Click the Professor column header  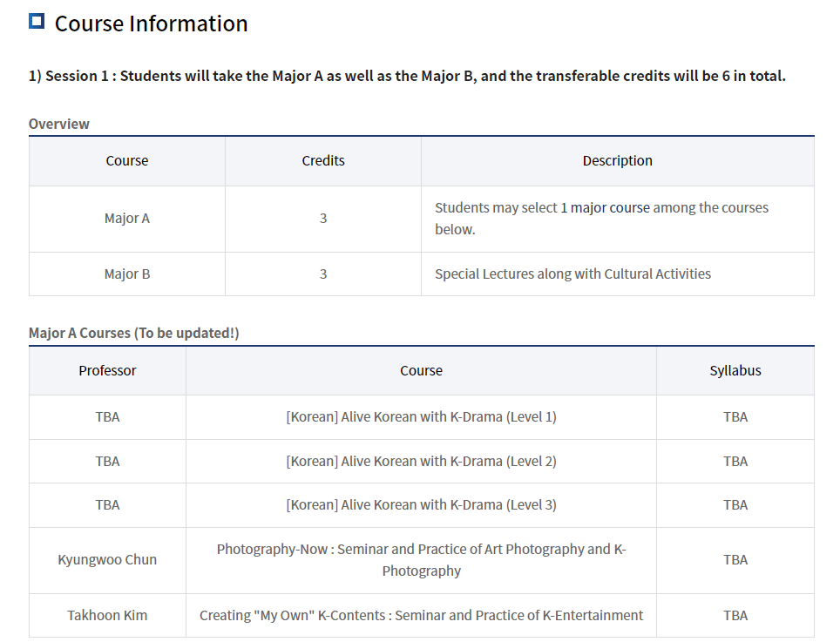(x=107, y=371)
